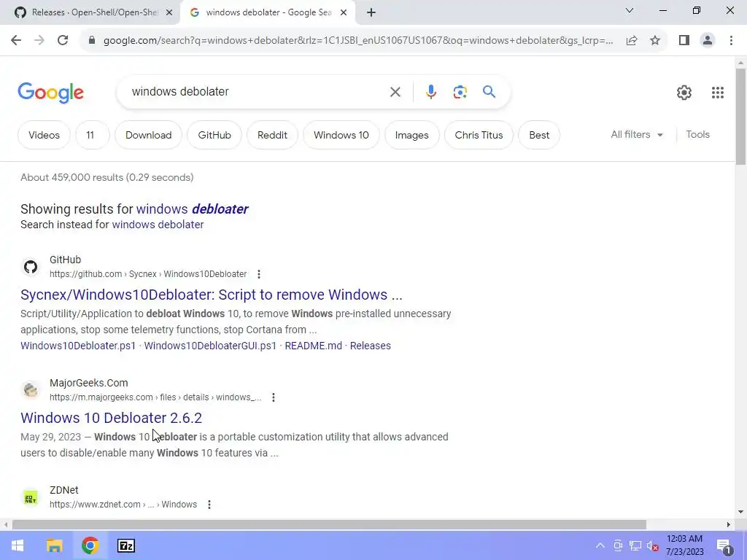Open the tab search dropdown arrow
The width and height of the screenshot is (747, 560).
pyautogui.click(x=630, y=10)
